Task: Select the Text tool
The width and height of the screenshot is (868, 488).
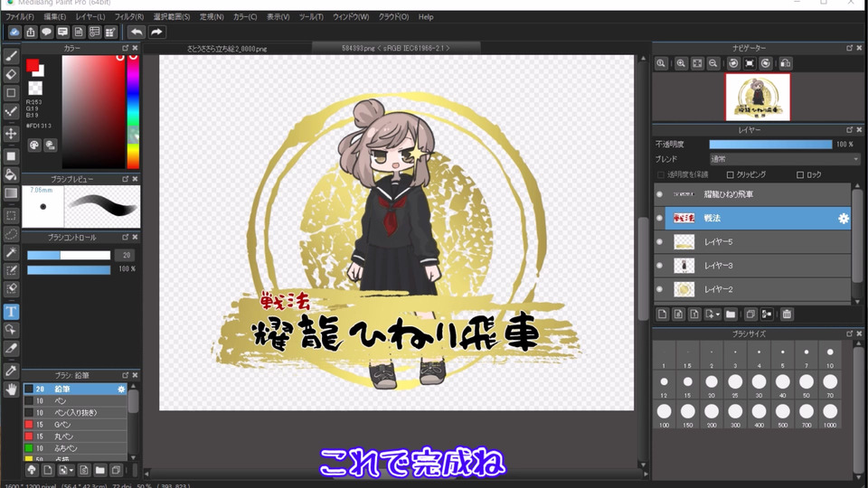Action: tap(11, 312)
